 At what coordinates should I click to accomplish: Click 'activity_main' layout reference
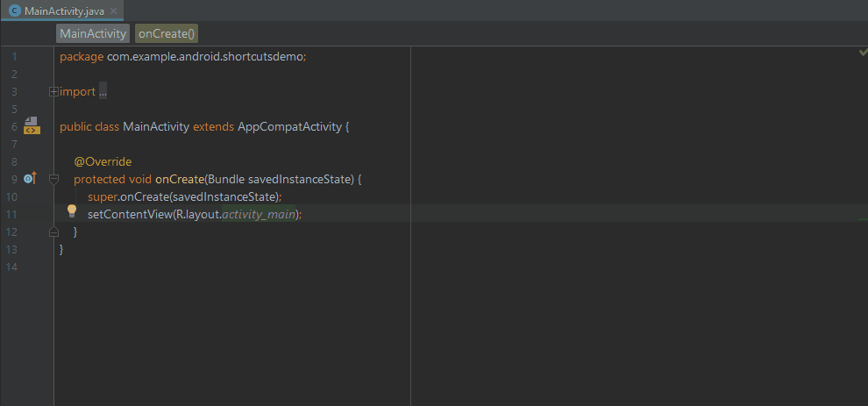click(258, 214)
